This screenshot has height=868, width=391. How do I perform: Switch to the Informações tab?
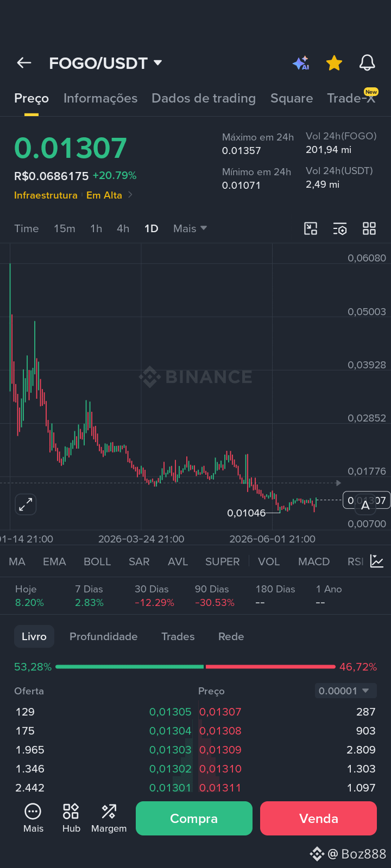click(x=100, y=98)
